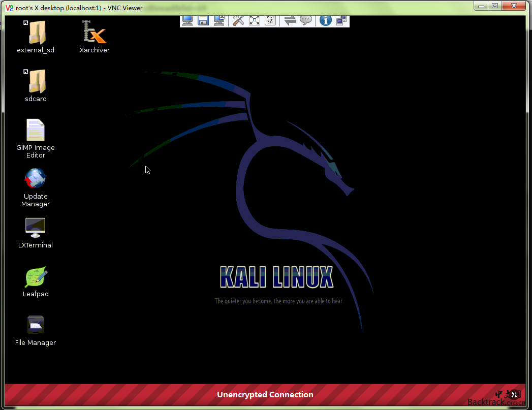Maximize the VNC Viewer window
The image size is (532, 410).
495,6
